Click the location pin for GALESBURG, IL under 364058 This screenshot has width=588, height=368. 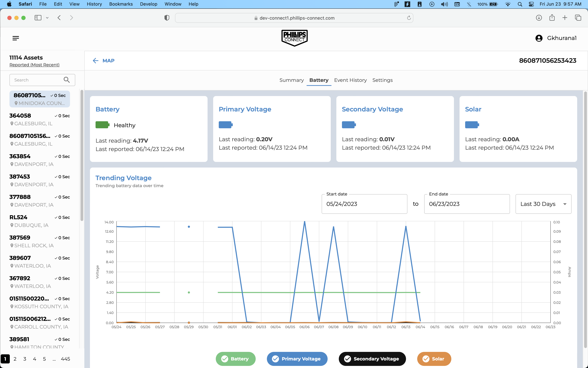click(12, 124)
